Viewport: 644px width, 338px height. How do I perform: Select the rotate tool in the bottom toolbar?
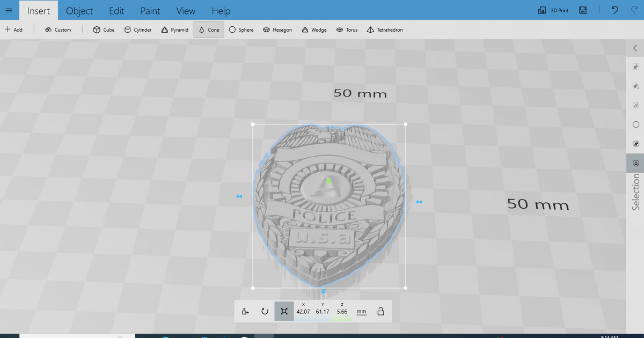(x=265, y=311)
